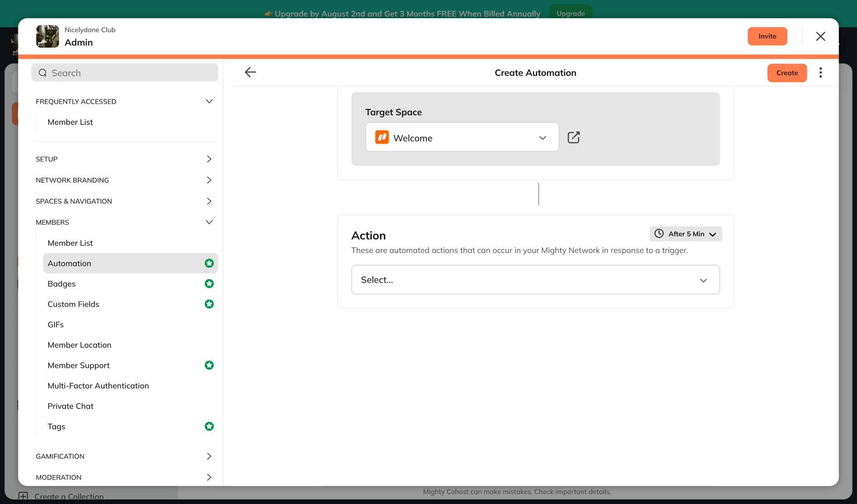Viewport: 857px width, 504px height.
Task: Click the orange Welcome space icon
Action: pos(382,137)
